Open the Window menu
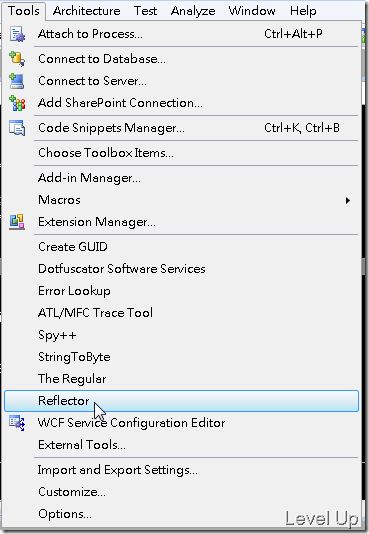 252,11
